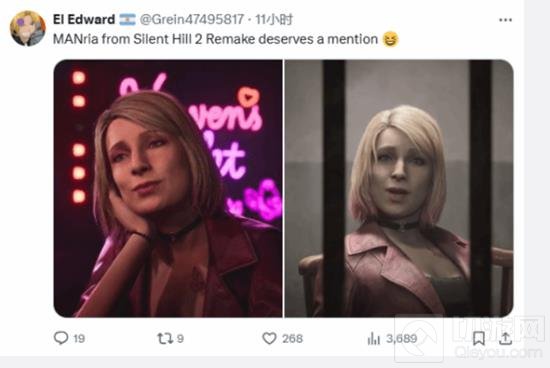
Task: Open the view analytics bar chart icon
Action: click(374, 339)
